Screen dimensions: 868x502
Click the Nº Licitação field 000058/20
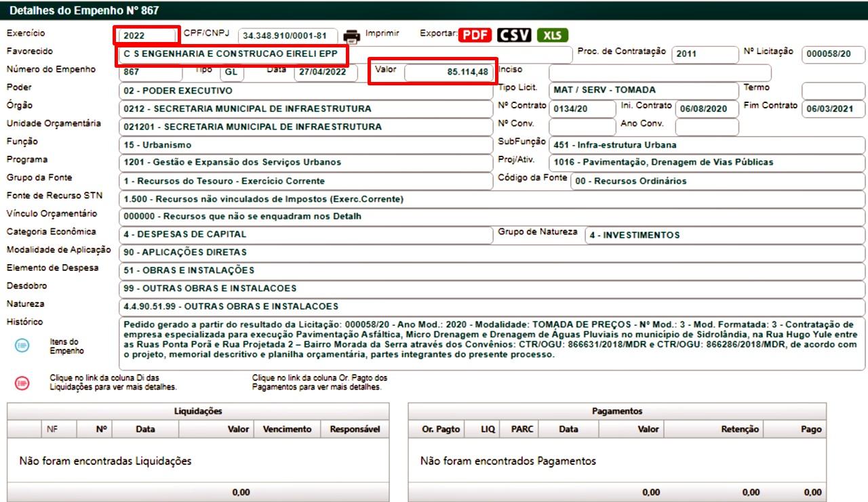833,54
